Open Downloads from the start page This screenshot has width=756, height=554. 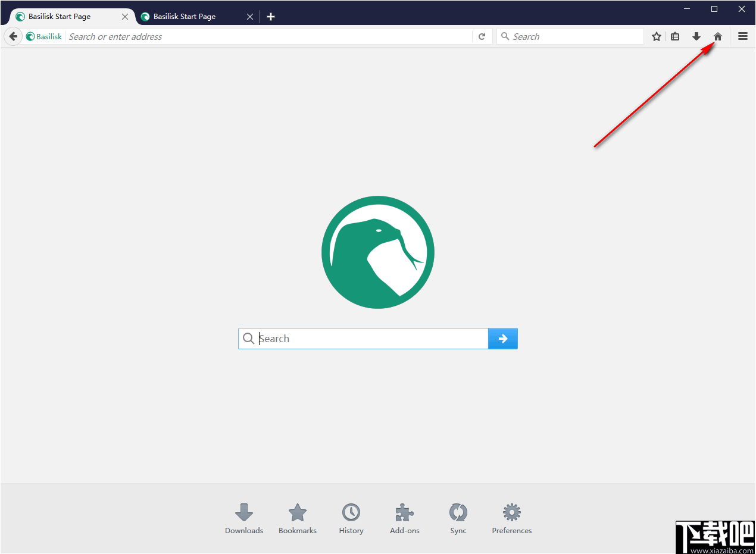click(244, 519)
